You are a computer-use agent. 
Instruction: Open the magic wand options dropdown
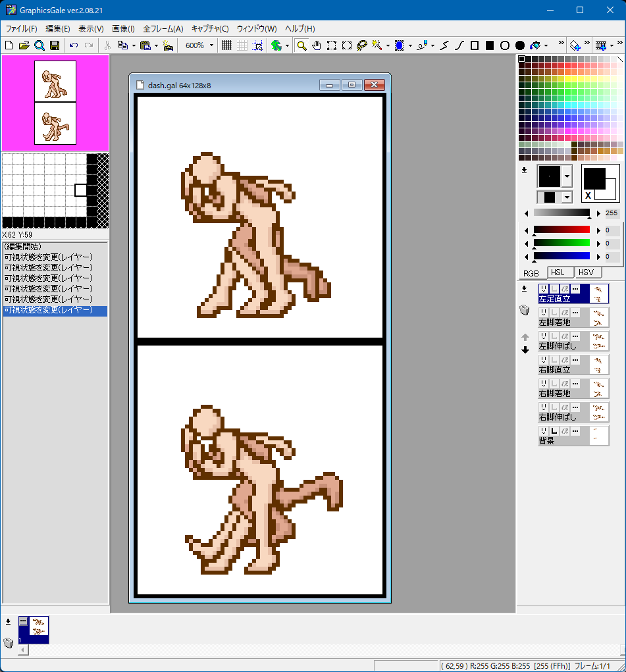click(388, 45)
